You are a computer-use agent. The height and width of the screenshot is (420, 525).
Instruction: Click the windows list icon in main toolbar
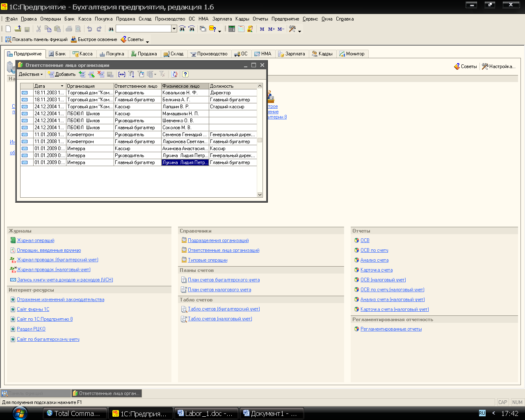point(203,29)
